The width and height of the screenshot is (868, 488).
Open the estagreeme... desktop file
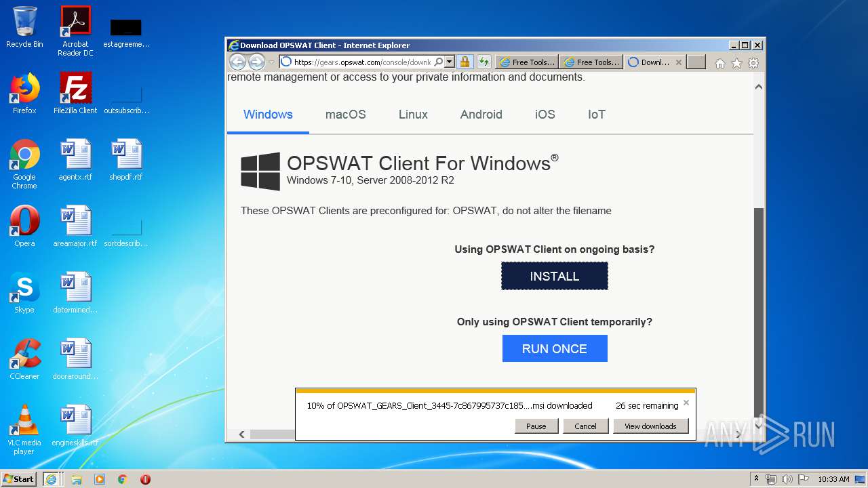click(x=126, y=34)
